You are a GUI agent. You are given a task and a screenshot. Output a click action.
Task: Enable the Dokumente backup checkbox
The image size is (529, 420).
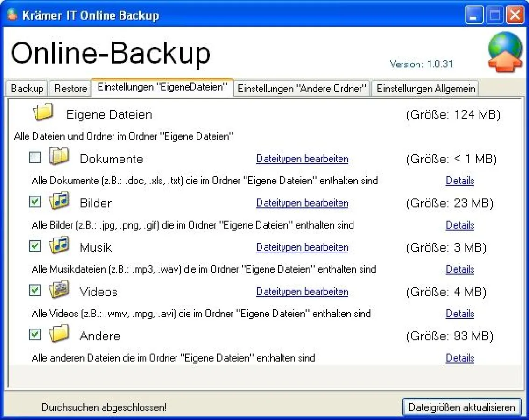click(35, 157)
